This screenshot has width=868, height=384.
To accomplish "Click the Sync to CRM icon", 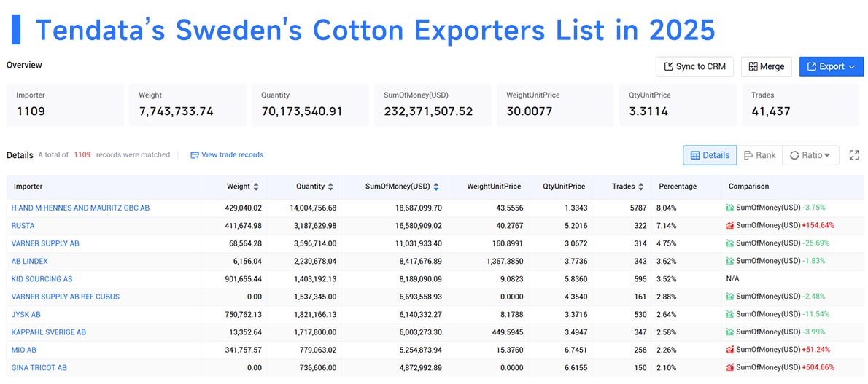I will [x=669, y=66].
